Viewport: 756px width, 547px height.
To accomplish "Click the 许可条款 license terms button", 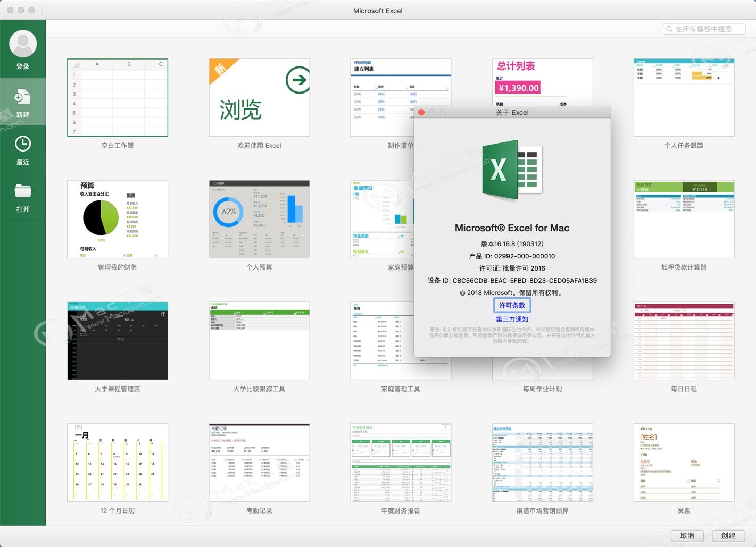I will (512, 306).
